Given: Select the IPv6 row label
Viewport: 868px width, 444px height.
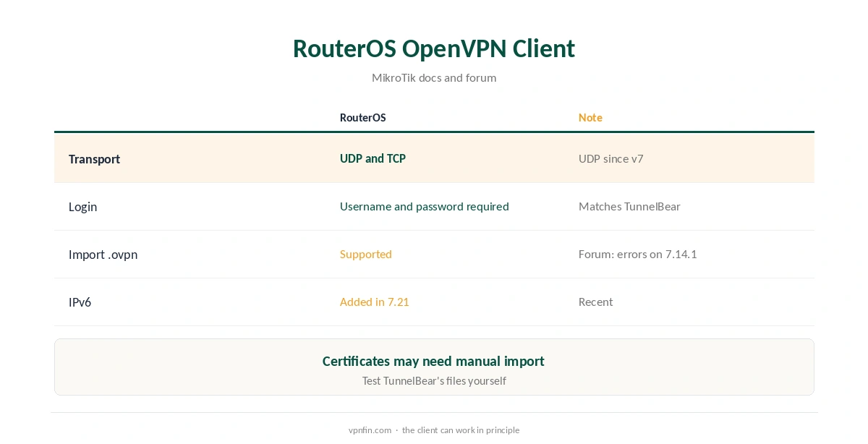Looking at the screenshot, I should (80, 302).
